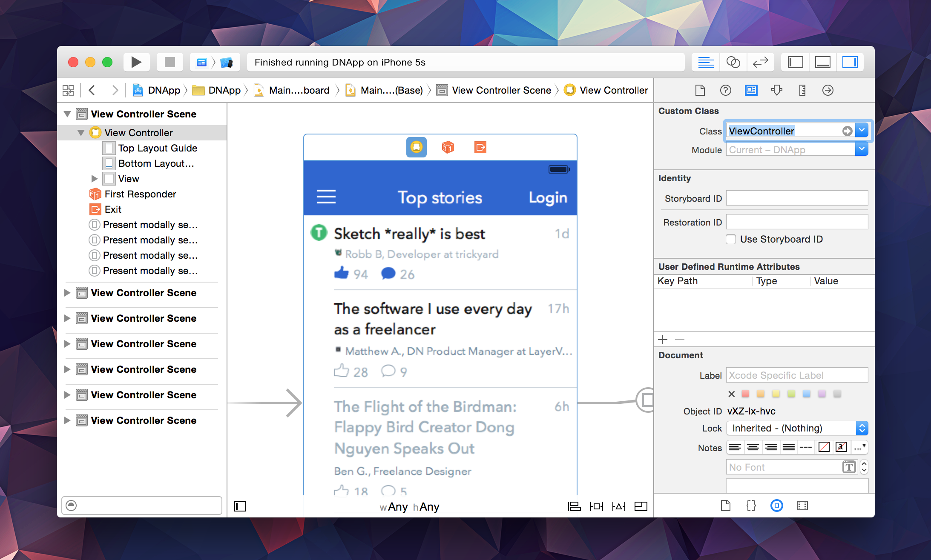This screenshot has width=931, height=560.
Task: Justify notes text
Action: coord(788,447)
